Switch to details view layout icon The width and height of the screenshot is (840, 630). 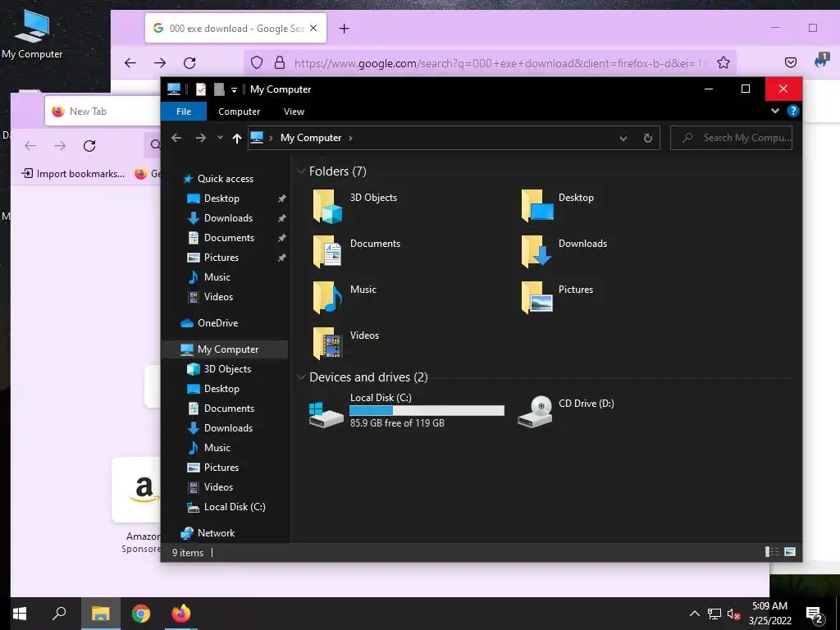point(771,552)
